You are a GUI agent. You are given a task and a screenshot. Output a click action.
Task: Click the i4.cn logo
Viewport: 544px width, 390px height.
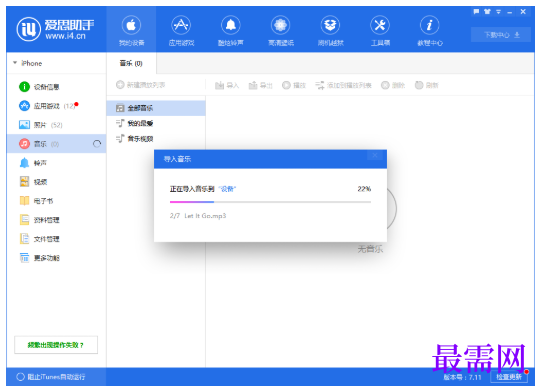point(55,29)
